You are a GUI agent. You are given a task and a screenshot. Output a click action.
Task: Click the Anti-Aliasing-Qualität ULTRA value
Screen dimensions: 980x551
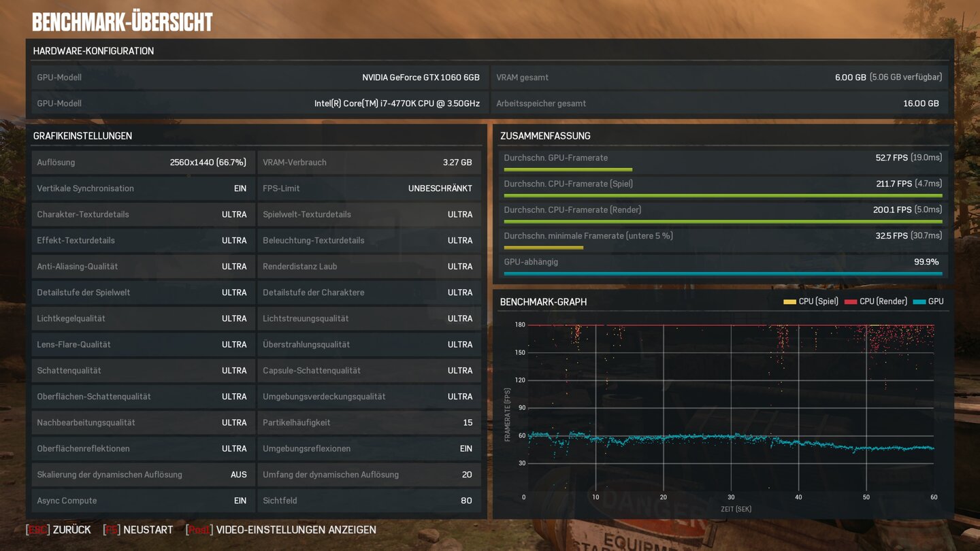tap(234, 267)
